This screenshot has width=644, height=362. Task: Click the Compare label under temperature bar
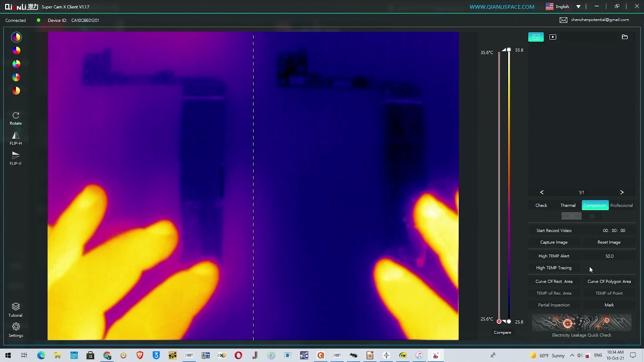pyautogui.click(x=503, y=332)
